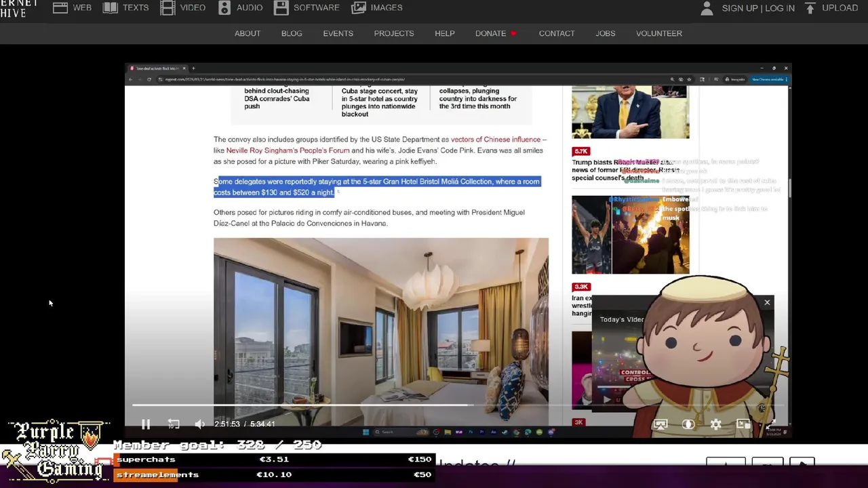Screen dimensions: 868x488
Task: Open the DONATE menu item
Action: click(x=490, y=33)
